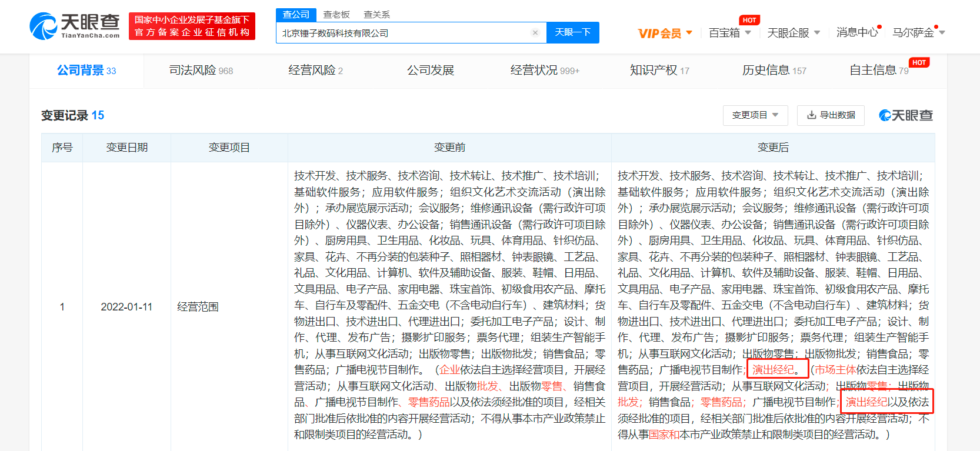This screenshot has width=980, height=451.
Task: Click the 变更项目 column header
Action: (x=229, y=148)
